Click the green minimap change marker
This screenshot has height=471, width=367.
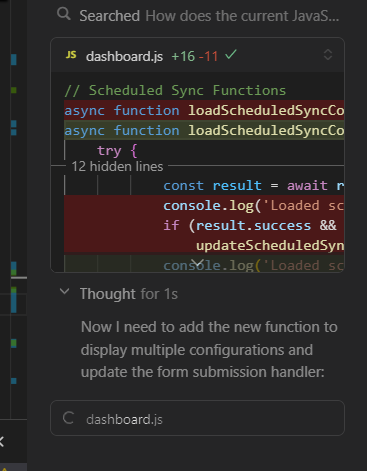14,90
